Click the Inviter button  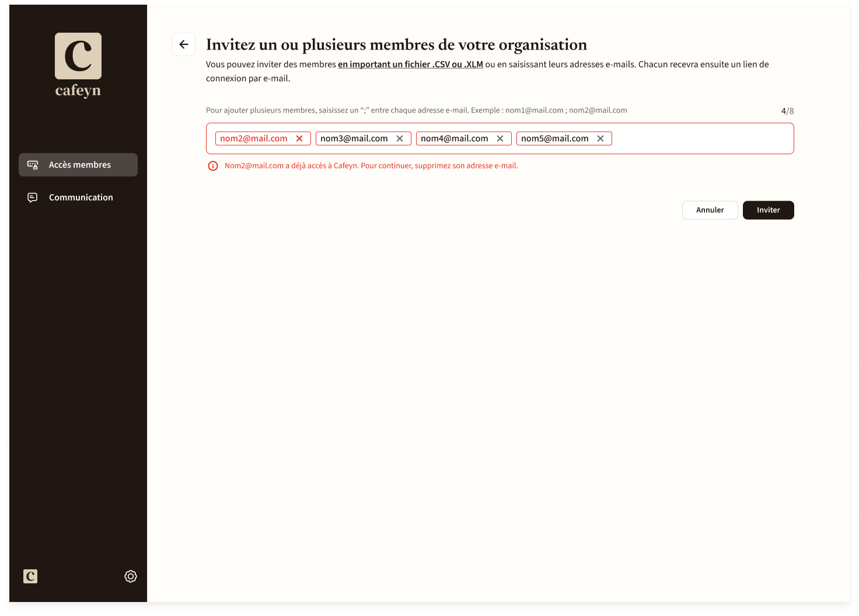(x=768, y=210)
